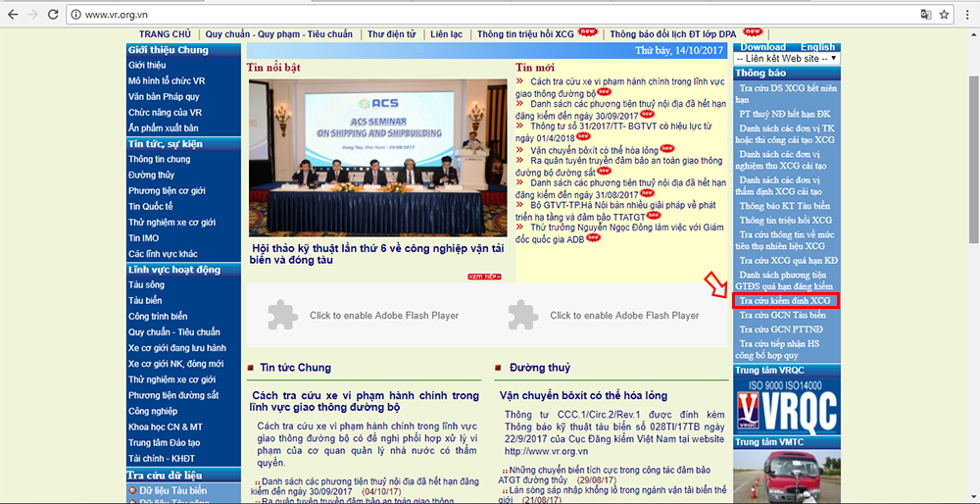
Task: Open Tài chính - KHĐT link
Action: tap(160, 458)
